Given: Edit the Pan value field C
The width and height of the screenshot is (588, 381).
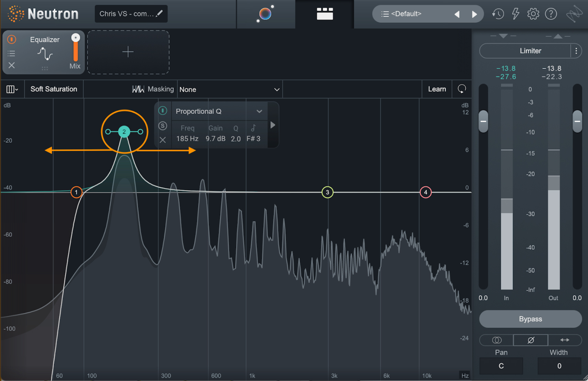Looking at the screenshot, I should 501,366.
